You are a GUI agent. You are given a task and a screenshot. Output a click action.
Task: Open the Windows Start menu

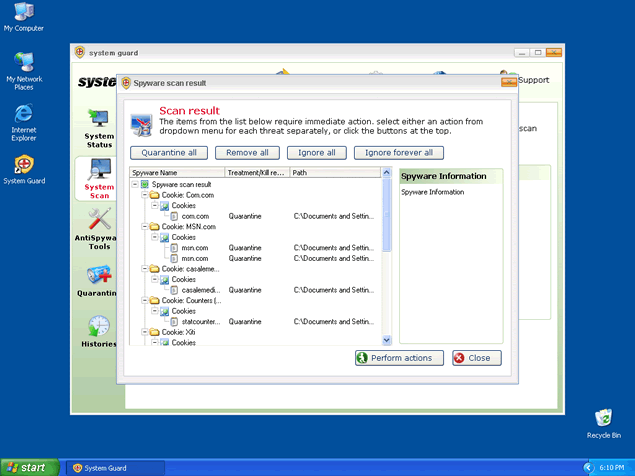point(27,467)
